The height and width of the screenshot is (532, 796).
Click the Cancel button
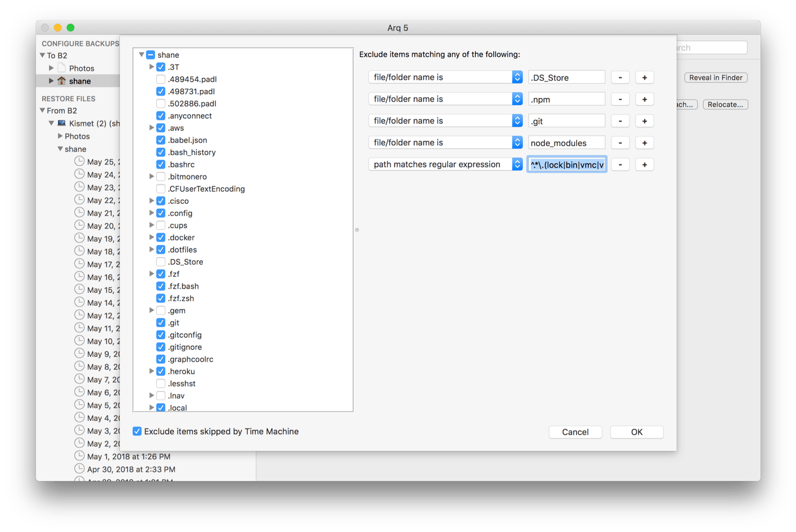tap(575, 432)
